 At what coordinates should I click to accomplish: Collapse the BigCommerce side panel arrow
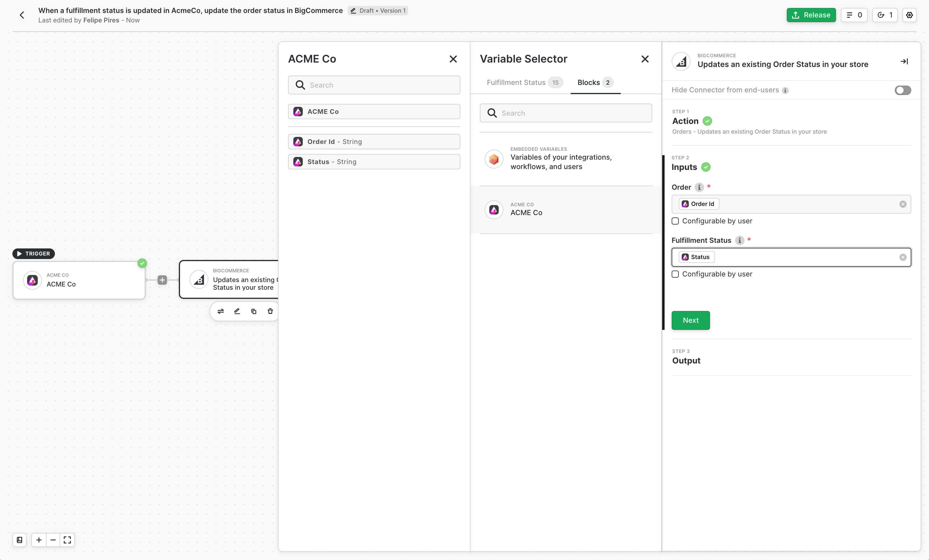pos(904,61)
